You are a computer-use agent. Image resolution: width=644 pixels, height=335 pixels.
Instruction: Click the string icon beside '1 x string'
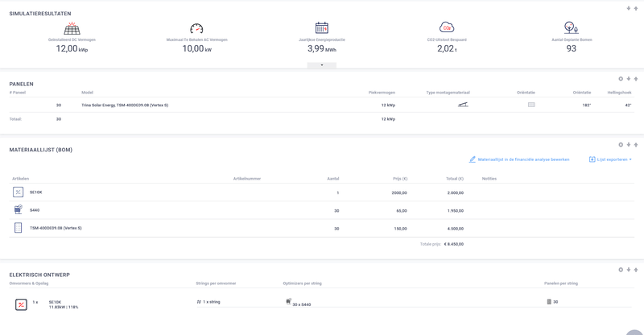click(199, 302)
